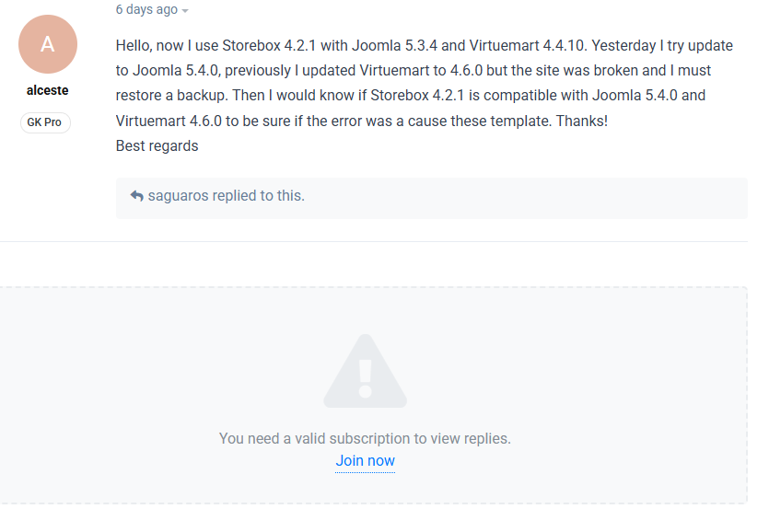Click the "Hello" greeting in the post
The width and height of the screenshot is (769, 532).
[135, 45]
